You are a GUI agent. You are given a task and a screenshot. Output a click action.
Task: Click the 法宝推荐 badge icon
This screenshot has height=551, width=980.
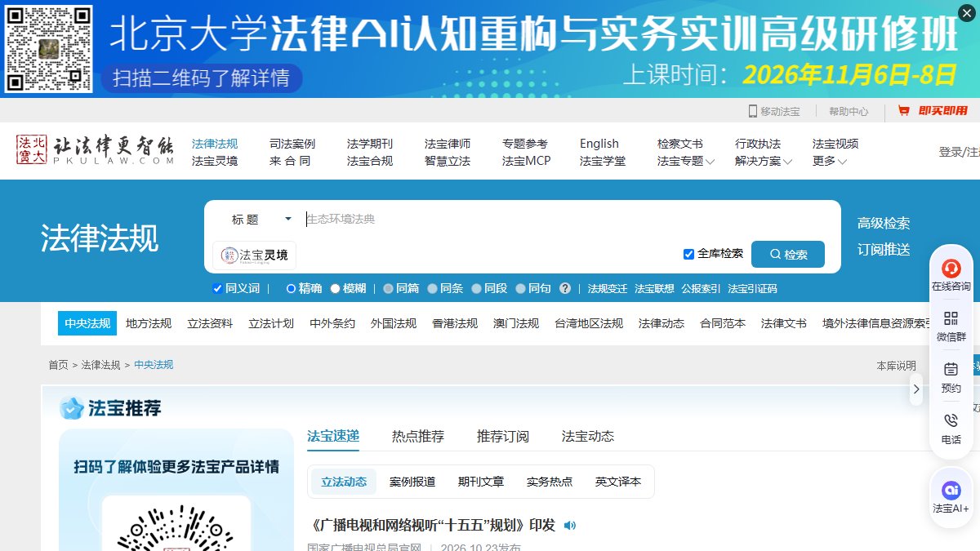pyautogui.click(x=72, y=407)
